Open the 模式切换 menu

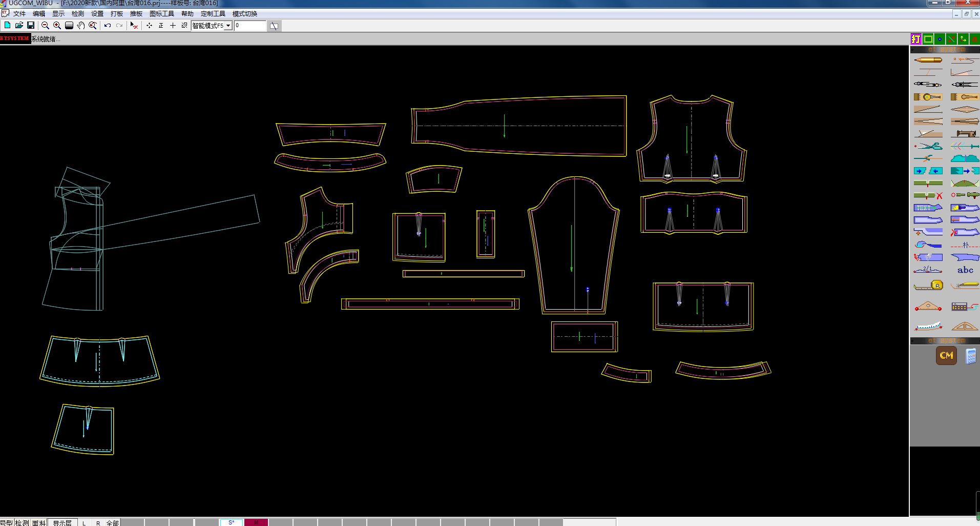[x=245, y=14]
